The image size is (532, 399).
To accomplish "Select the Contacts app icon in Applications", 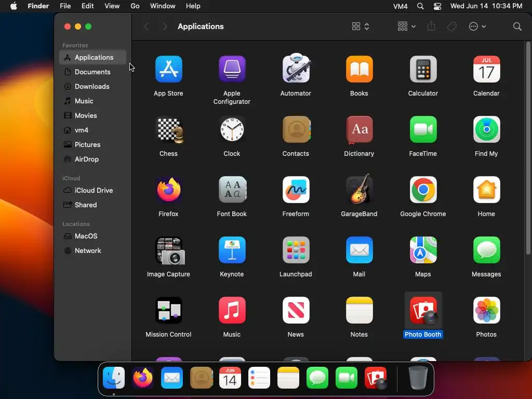I will click(297, 129).
